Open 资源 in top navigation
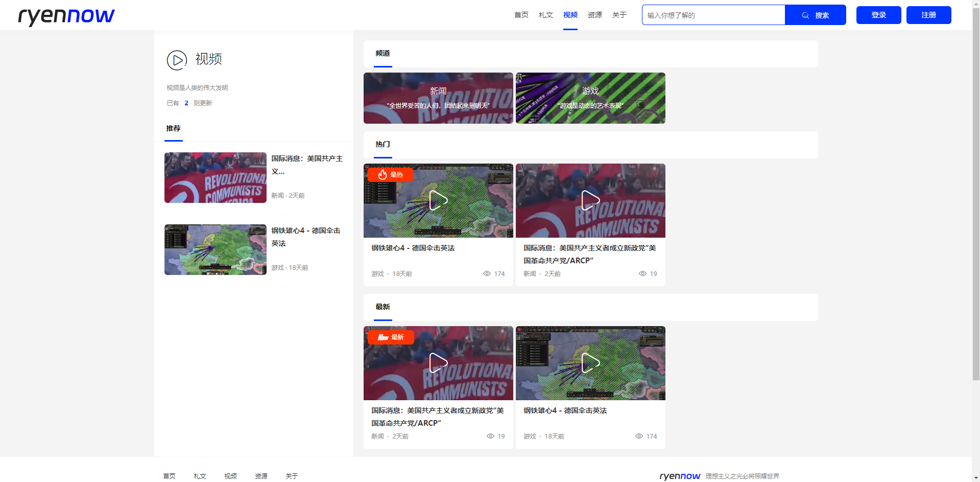This screenshot has width=980, height=482. coord(595,15)
